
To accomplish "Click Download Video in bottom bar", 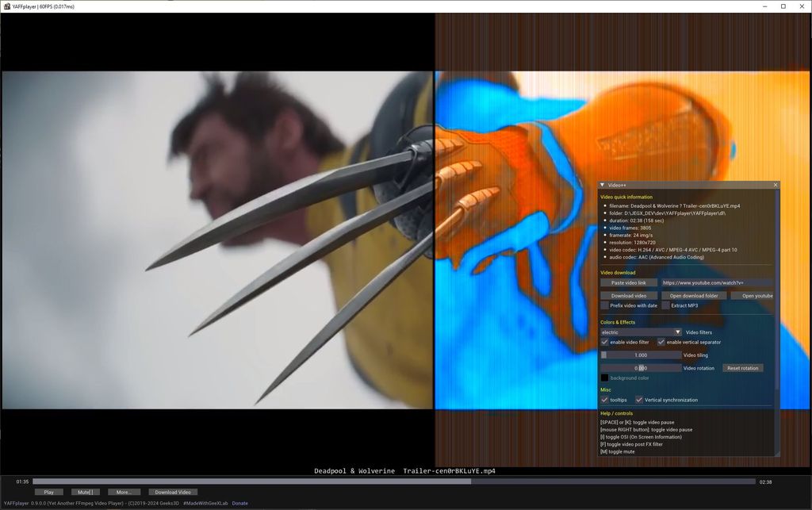I will pyautogui.click(x=173, y=493).
